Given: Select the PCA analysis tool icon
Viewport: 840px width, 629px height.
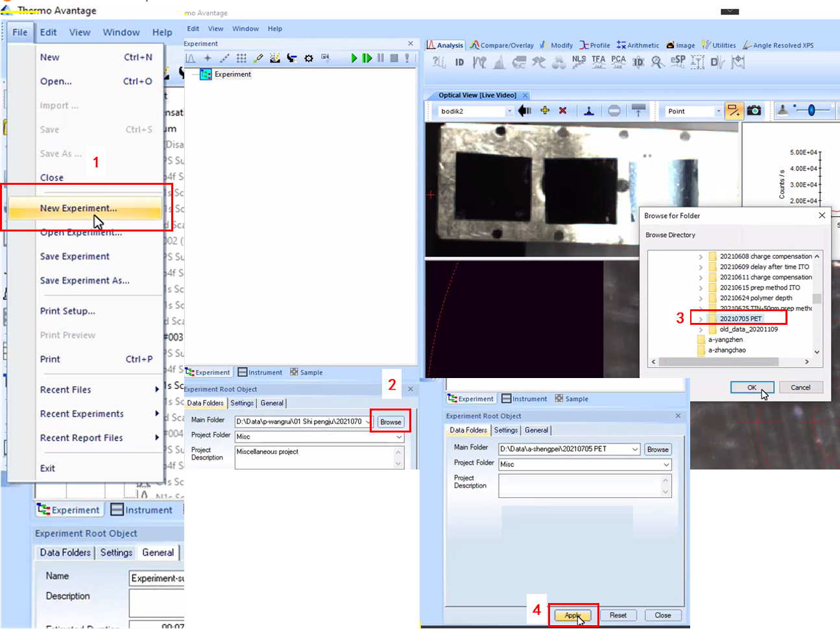Looking at the screenshot, I should click(x=618, y=62).
